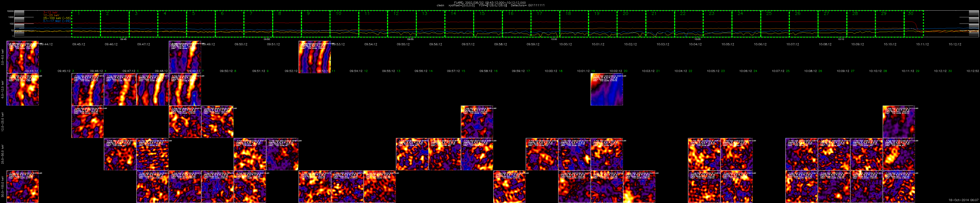Click the blue '0.1-17 MeV (-99)' legend entry
Viewport: 980px width, 203px height.
pos(57,21)
